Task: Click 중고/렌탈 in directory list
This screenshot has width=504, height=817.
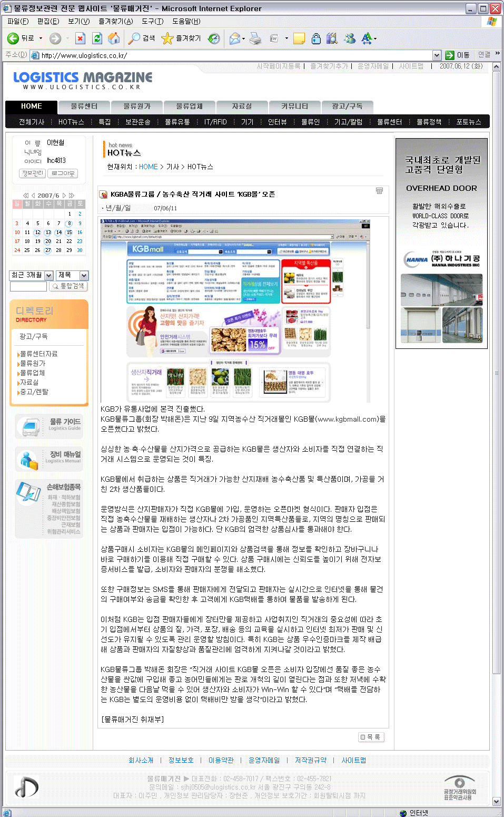Action: [34, 392]
